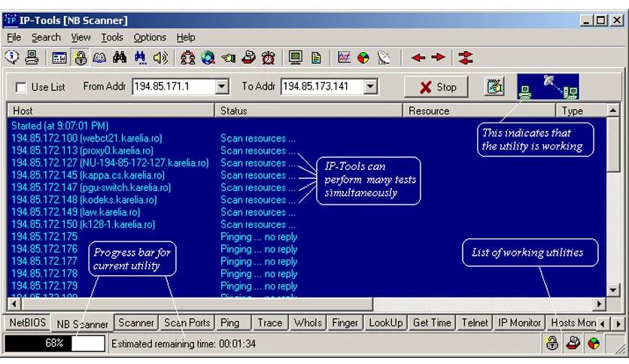The width and height of the screenshot is (629, 364).
Task: Switch to the WhoIs tab
Action: tap(308, 323)
